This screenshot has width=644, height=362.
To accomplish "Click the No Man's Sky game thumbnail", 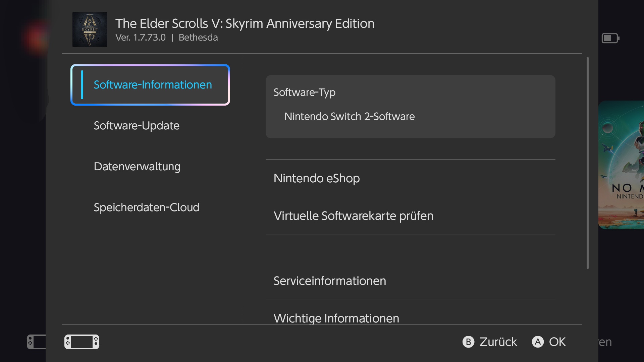I will point(622,165).
